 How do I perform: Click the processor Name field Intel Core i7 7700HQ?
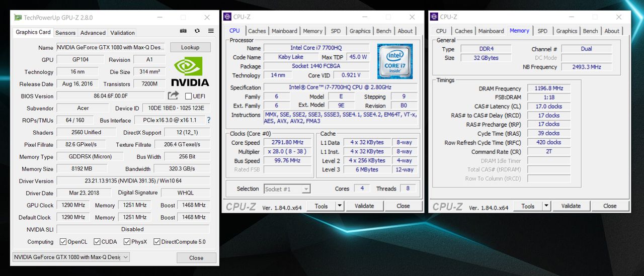[316, 48]
